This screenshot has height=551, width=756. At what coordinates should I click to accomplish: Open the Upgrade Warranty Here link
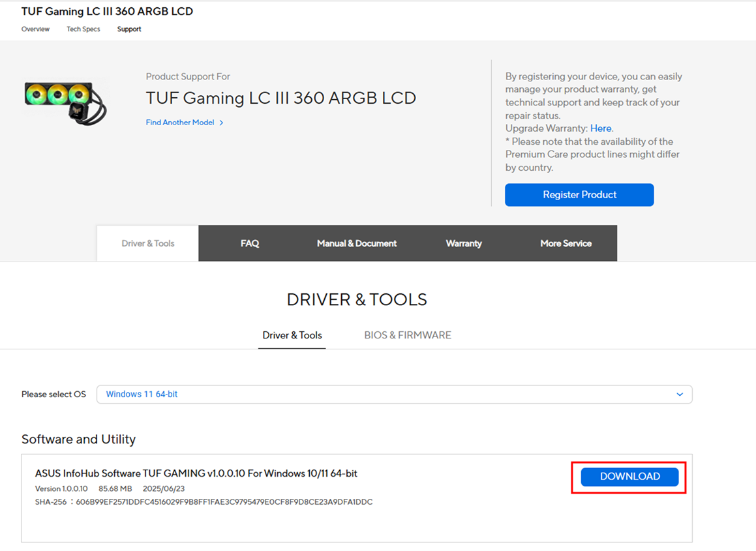click(601, 128)
